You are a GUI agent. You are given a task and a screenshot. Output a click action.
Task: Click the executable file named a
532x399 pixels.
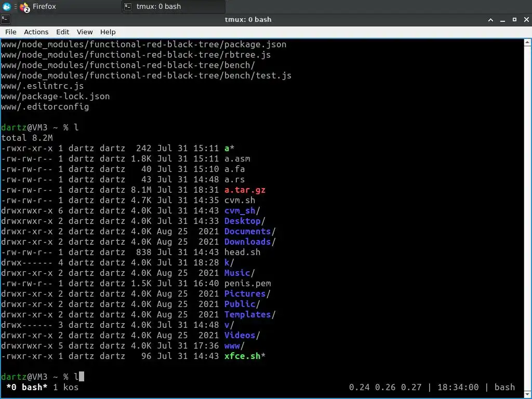(x=227, y=148)
